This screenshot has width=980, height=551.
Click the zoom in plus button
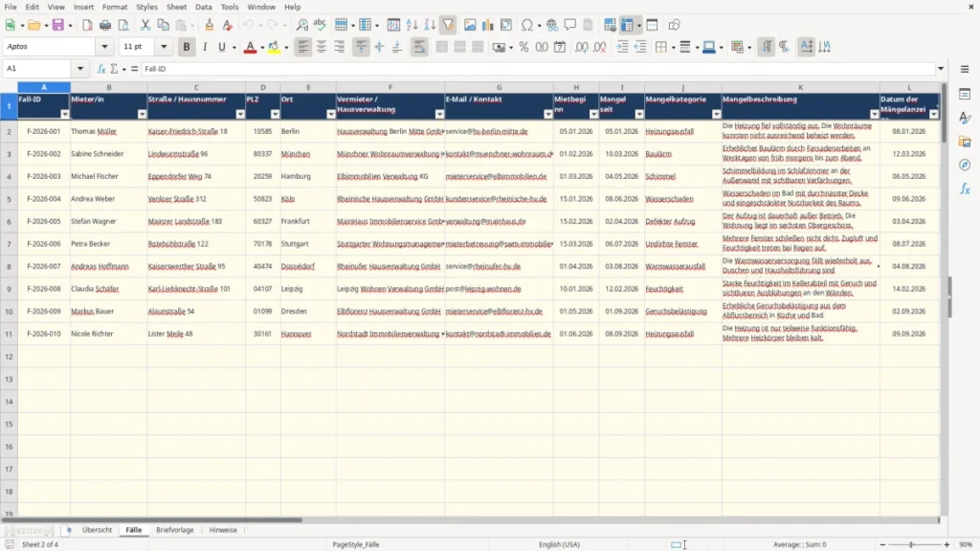[x=947, y=544]
